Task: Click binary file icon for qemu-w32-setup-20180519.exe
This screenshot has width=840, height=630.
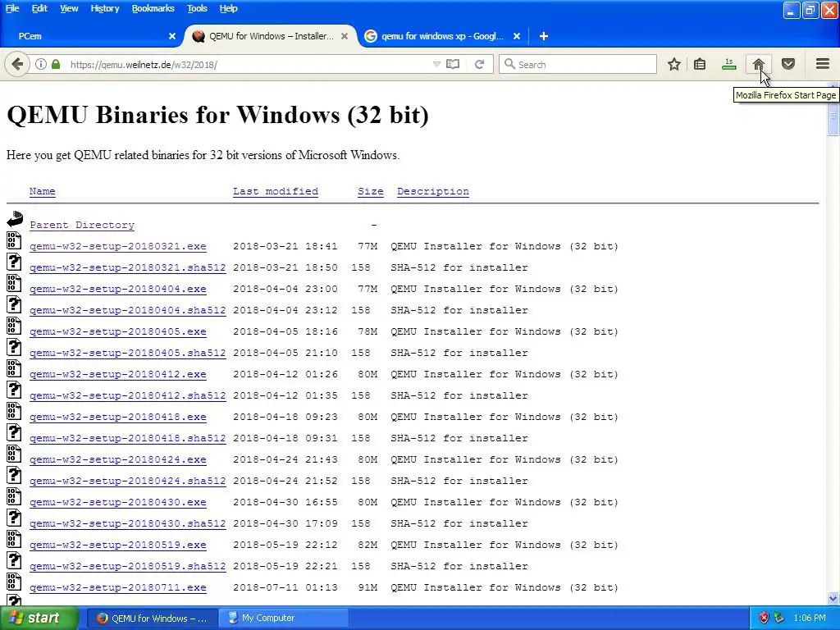Action: point(14,539)
